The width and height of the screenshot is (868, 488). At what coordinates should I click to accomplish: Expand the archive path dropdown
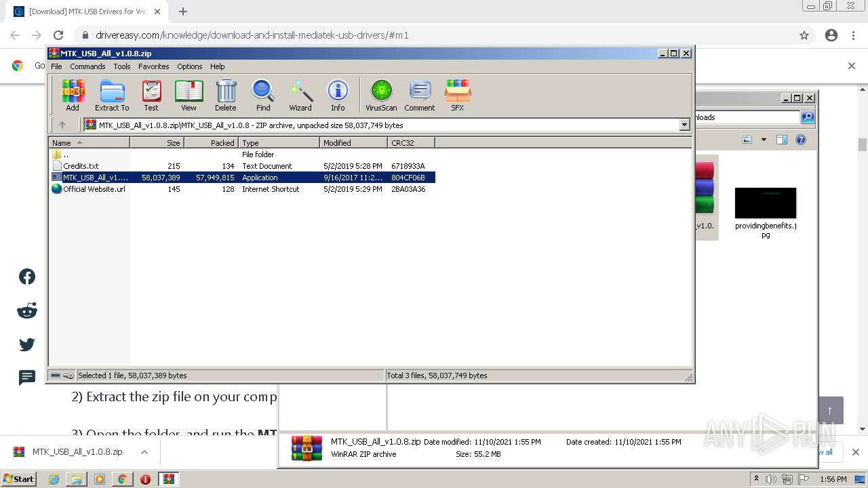coord(684,125)
